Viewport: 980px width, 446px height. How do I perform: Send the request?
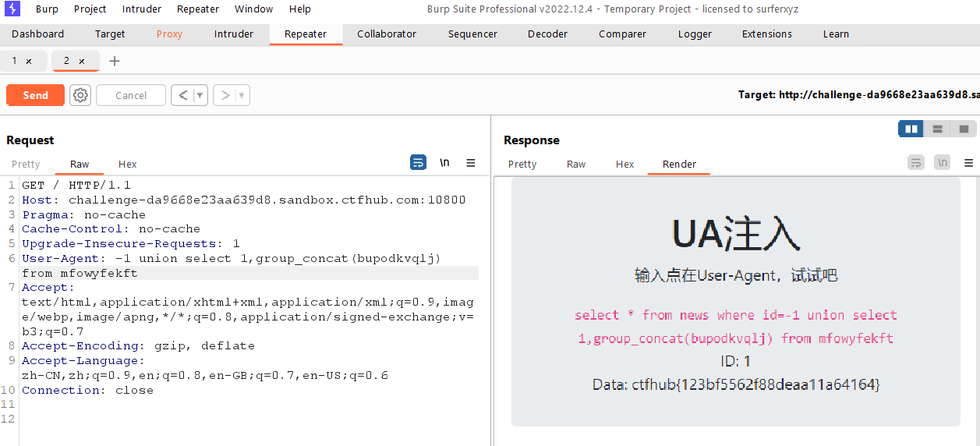pos(35,95)
